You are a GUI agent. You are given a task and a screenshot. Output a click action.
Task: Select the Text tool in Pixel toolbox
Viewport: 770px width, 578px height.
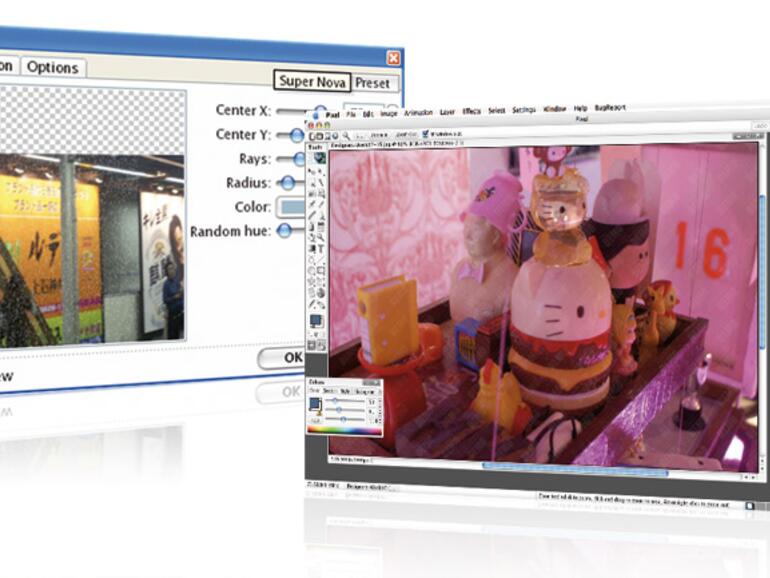(321, 248)
